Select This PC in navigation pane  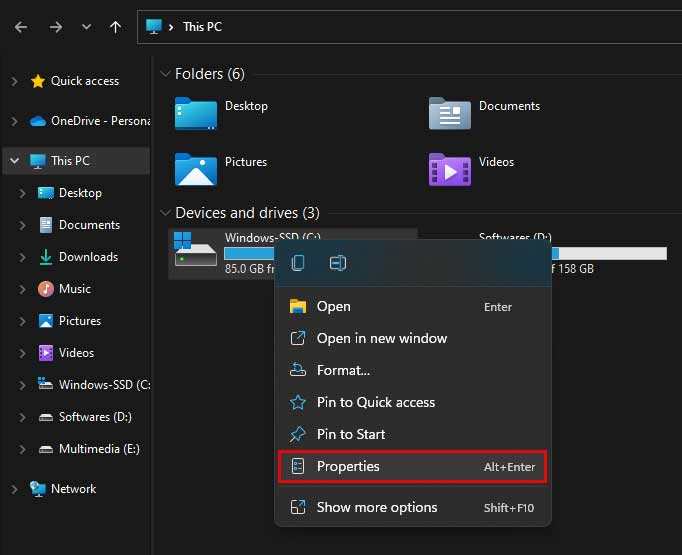click(76, 161)
